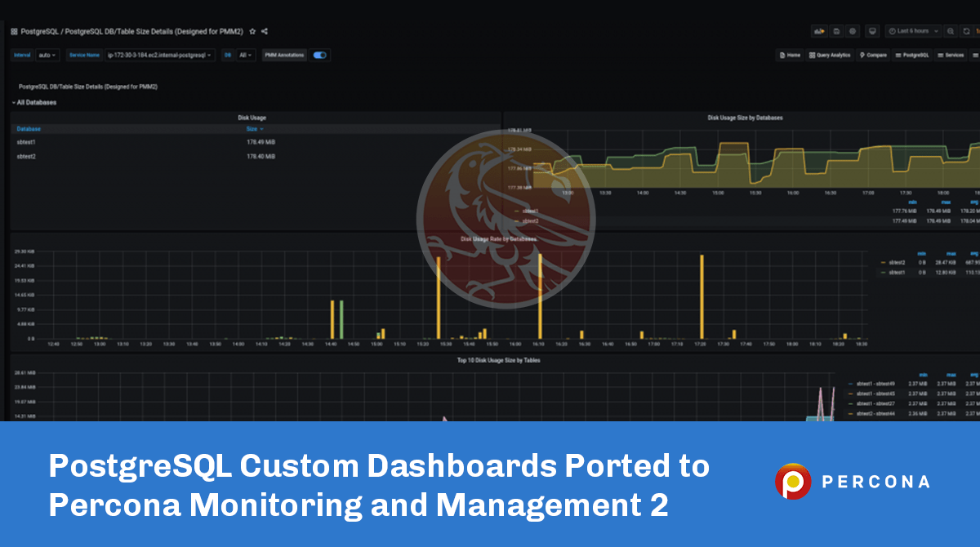Open the add panel icon
The image size is (980, 547).
click(x=818, y=31)
